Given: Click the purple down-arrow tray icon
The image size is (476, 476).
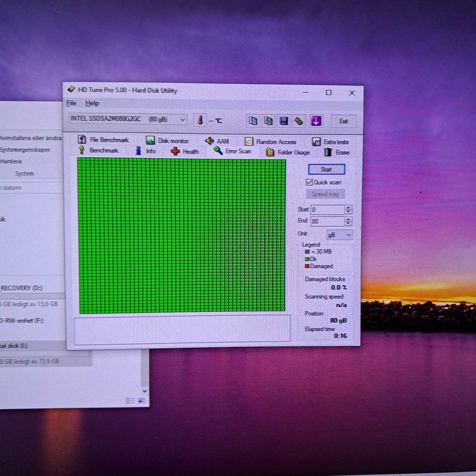Looking at the screenshot, I should point(316,121).
